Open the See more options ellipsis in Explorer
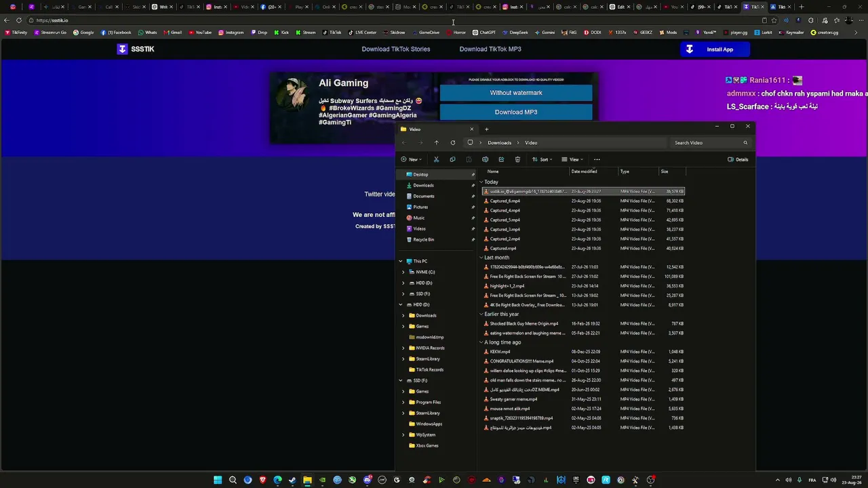Screen dimensions: 868x488 (x=597, y=159)
